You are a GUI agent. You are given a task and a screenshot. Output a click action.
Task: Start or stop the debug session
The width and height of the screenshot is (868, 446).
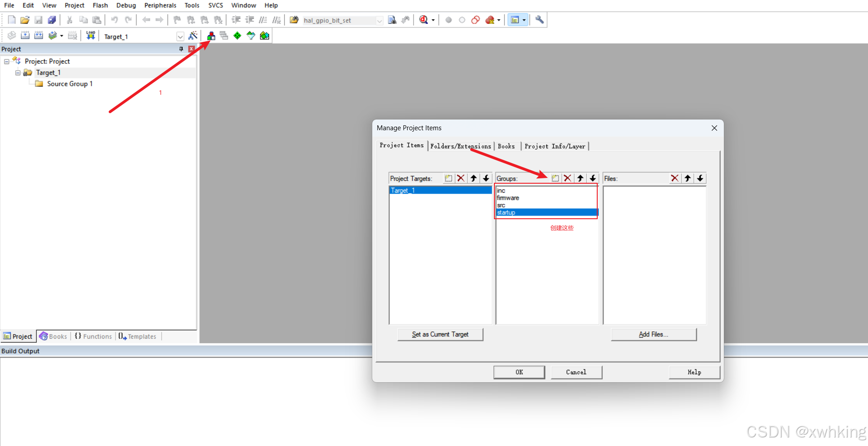click(423, 20)
